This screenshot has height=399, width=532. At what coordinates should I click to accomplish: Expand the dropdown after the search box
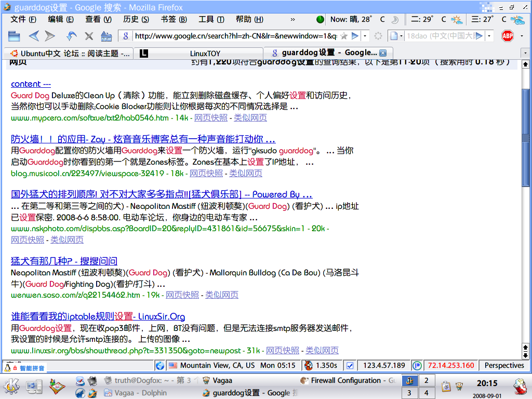[x=489, y=36]
